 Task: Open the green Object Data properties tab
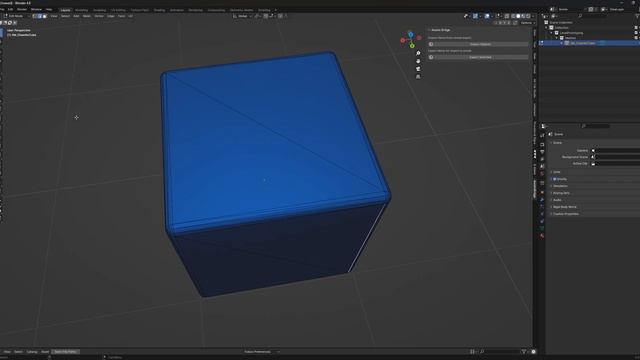point(542,228)
